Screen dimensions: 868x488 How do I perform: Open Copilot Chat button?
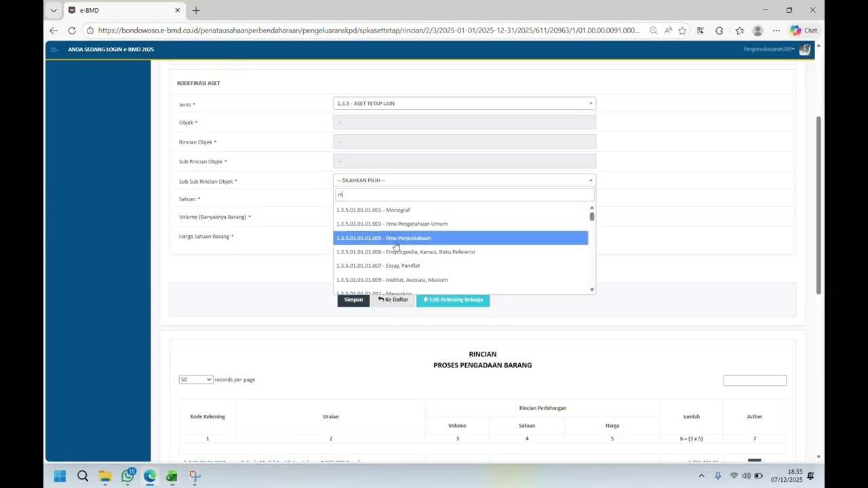point(804,30)
